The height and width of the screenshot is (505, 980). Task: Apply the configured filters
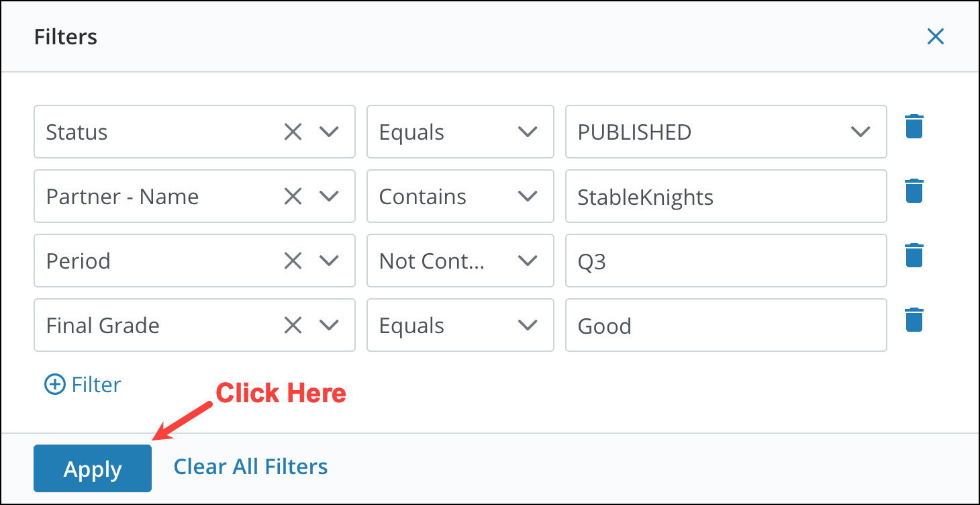(x=92, y=468)
